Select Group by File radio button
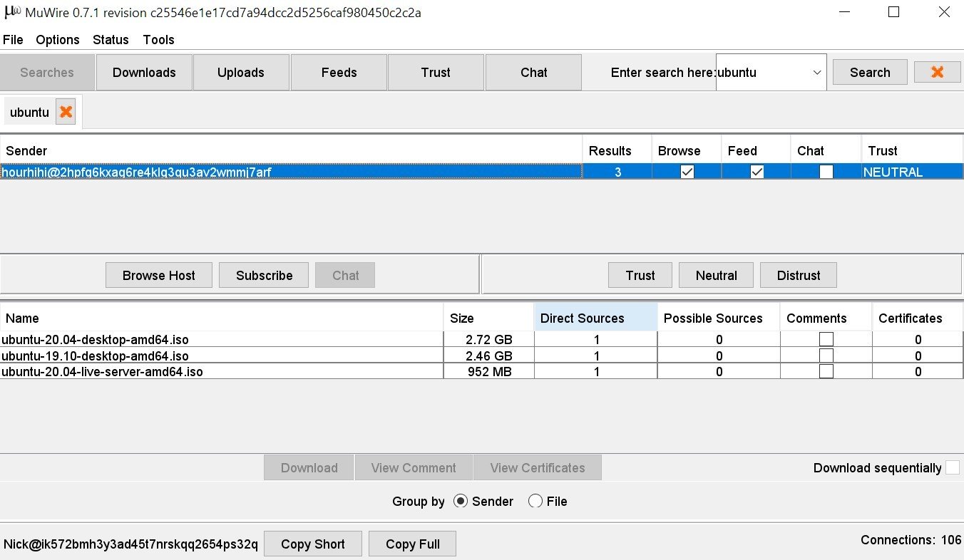The height and width of the screenshot is (560, 964). [x=535, y=502]
